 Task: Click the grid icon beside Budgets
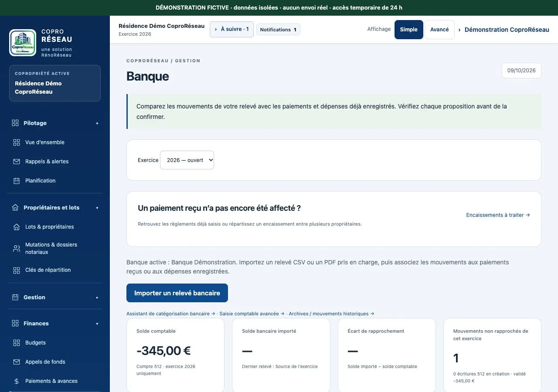tap(17, 343)
